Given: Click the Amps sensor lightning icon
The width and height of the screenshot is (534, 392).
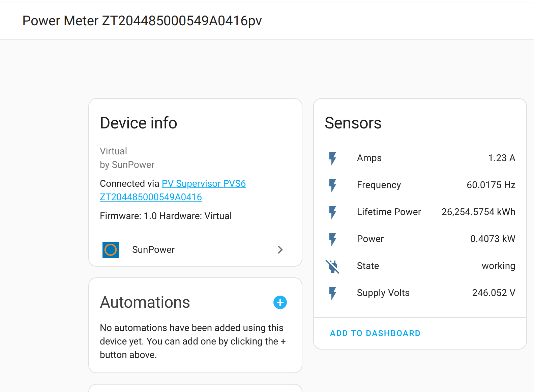Looking at the screenshot, I should coord(333,158).
